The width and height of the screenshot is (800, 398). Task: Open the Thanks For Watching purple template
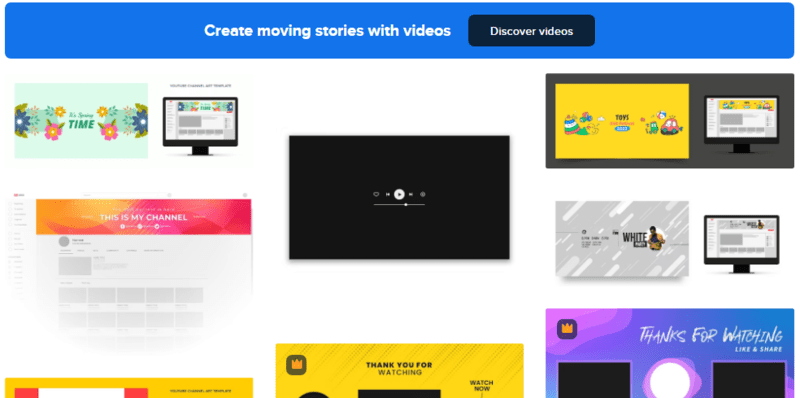[x=670, y=353]
